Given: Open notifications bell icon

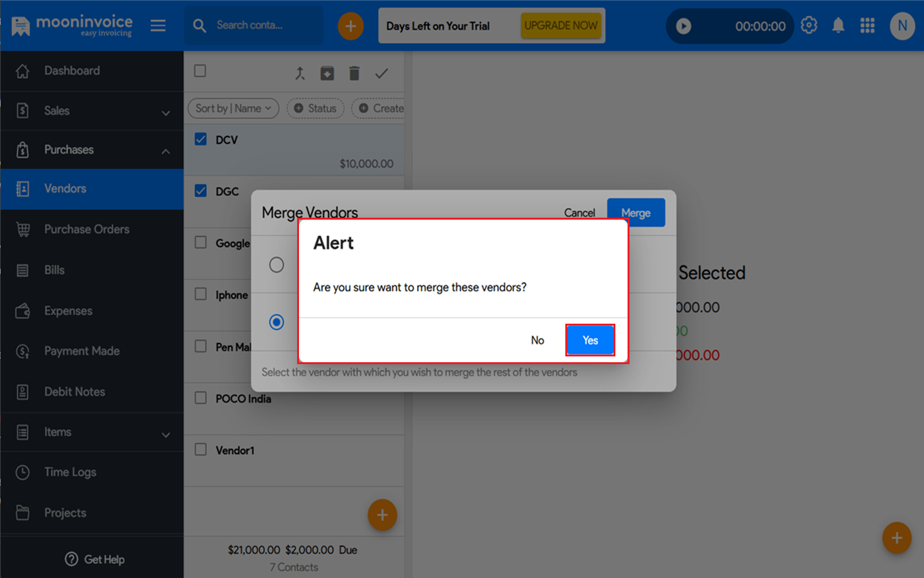Looking at the screenshot, I should (838, 26).
